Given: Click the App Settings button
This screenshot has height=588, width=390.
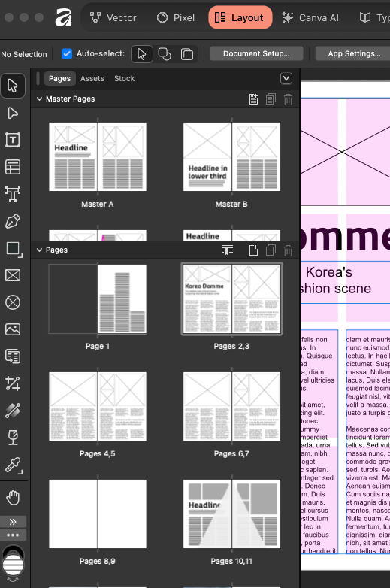Looking at the screenshot, I should tap(355, 53).
